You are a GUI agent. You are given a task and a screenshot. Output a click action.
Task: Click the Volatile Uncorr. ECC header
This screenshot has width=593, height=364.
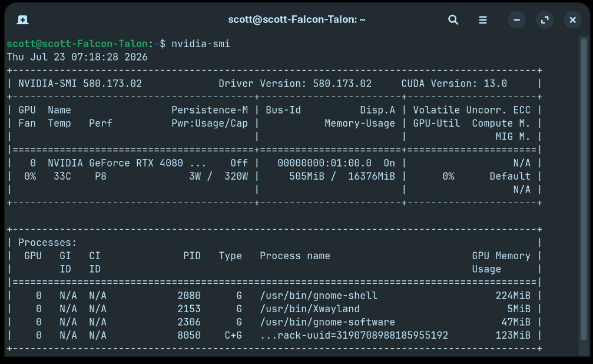(x=472, y=110)
